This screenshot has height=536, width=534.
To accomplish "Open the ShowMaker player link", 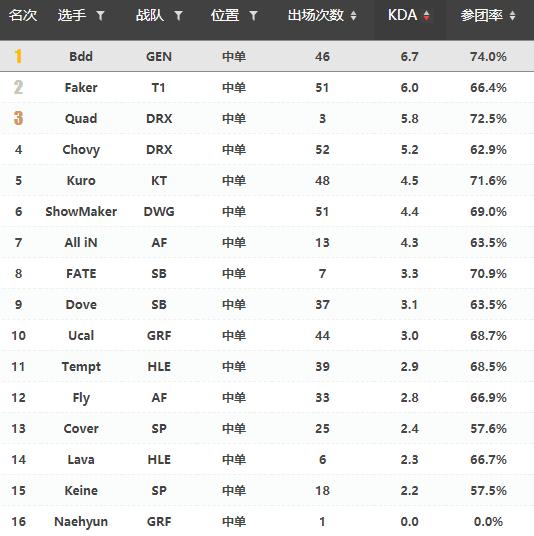I will coord(81,212).
